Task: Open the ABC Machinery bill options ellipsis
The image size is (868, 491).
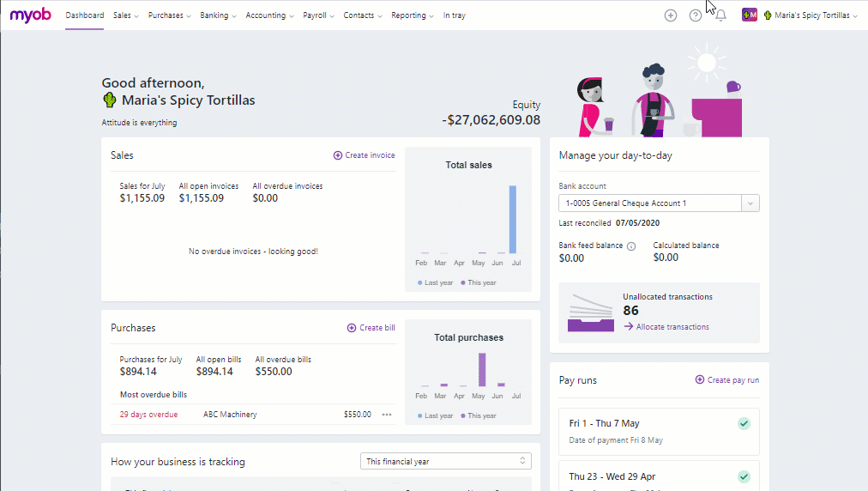Action: click(387, 415)
